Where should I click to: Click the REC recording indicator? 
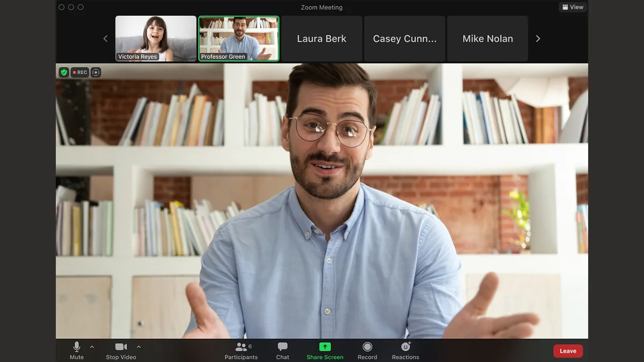coord(80,72)
